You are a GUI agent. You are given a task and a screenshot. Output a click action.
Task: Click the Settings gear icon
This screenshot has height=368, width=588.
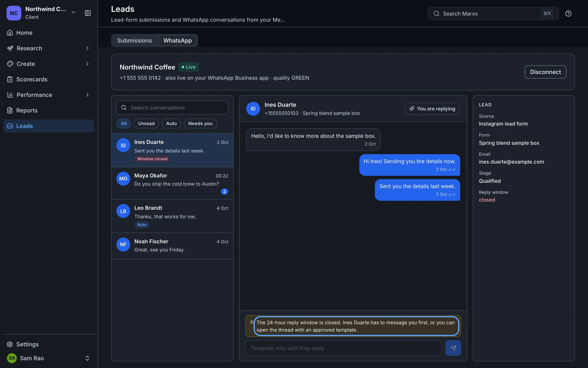[10, 344]
